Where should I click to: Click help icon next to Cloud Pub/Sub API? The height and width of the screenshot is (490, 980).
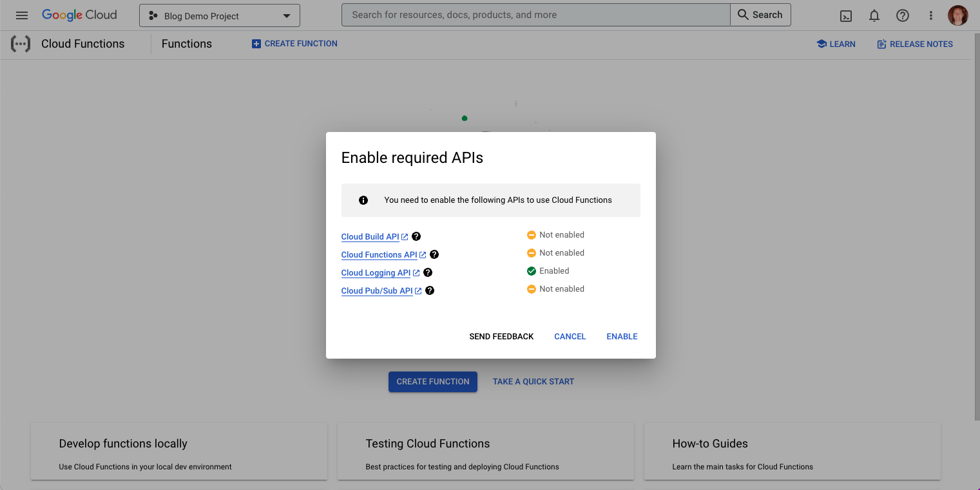click(430, 290)
